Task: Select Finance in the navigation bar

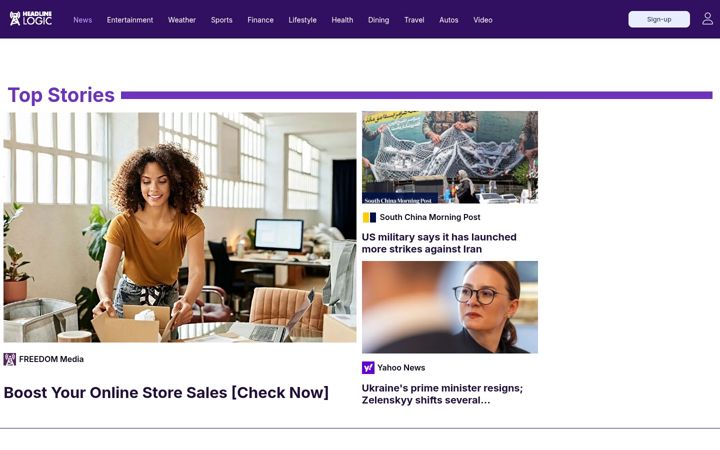Action: [260, 20]
